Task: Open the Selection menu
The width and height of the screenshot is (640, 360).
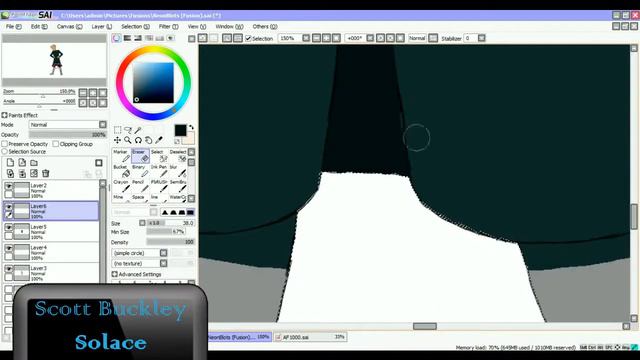Action: tap(135, 27)
